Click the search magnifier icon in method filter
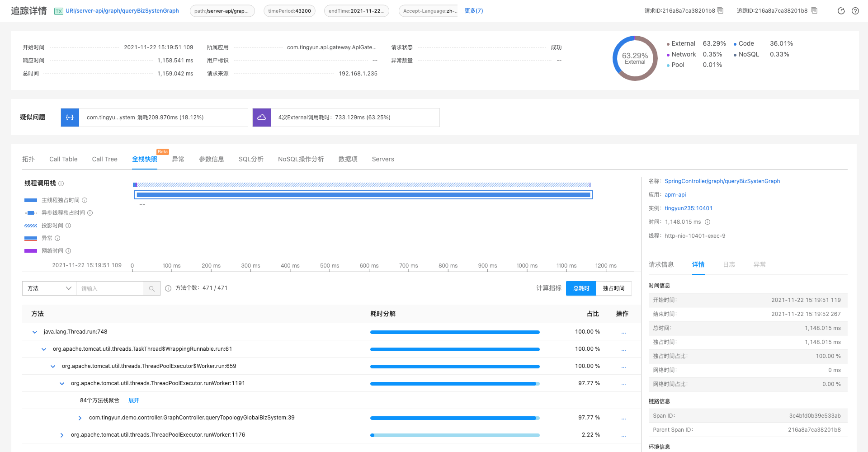 coord(152,288)
